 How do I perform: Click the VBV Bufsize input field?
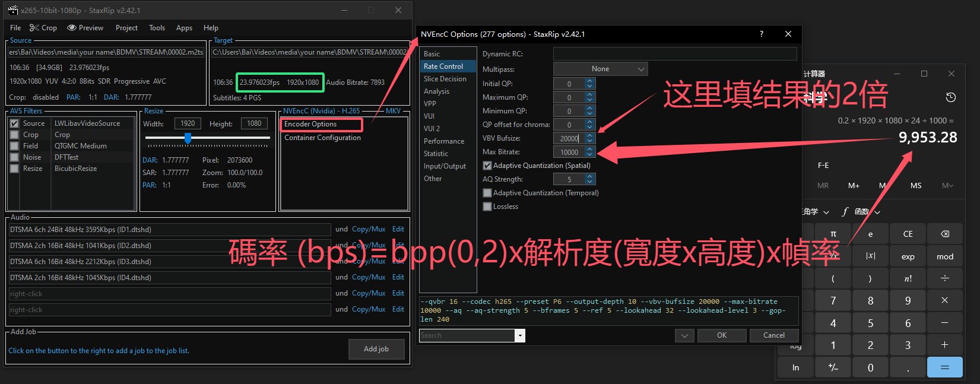569,138
